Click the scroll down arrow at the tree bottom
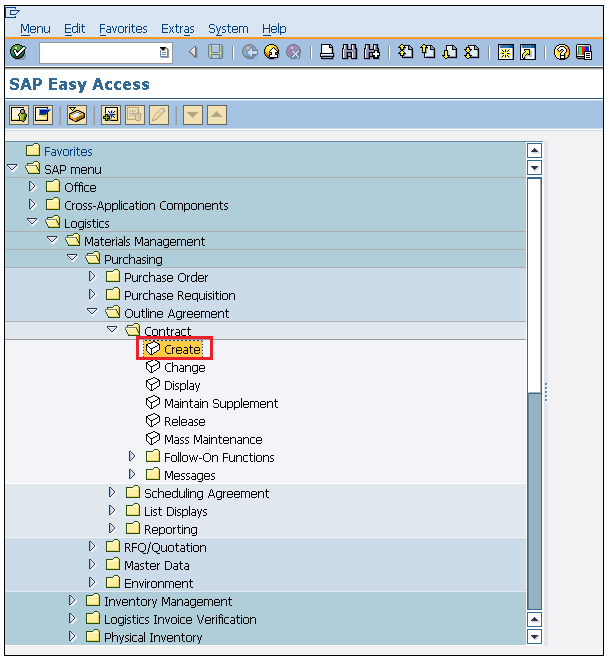Image resolution: width=610 pixels, height=661 pixels. (x=535, y=637)
